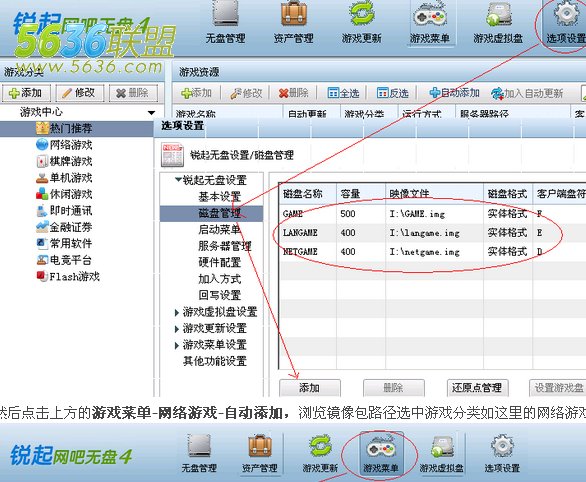Click 选项设置 in the bottom toolbar
The image size is (586, 482).
502,454
